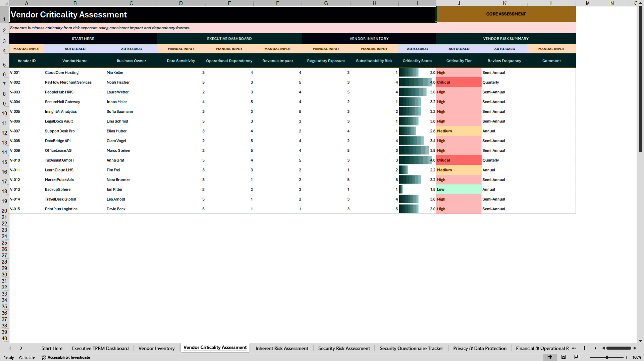Click the vertical scrollbar thumb
The width and height of the screenshot is (644, 361).
(640, 79)
